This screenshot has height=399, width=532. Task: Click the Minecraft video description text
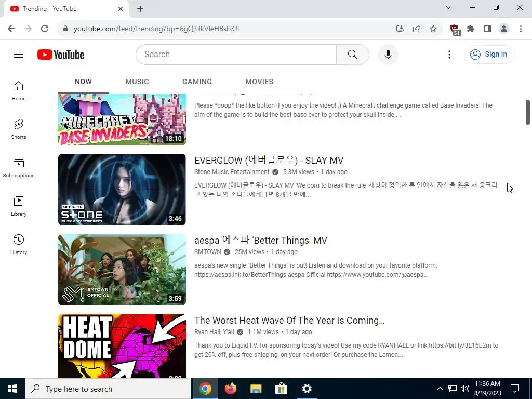click(x=343, y=110)
